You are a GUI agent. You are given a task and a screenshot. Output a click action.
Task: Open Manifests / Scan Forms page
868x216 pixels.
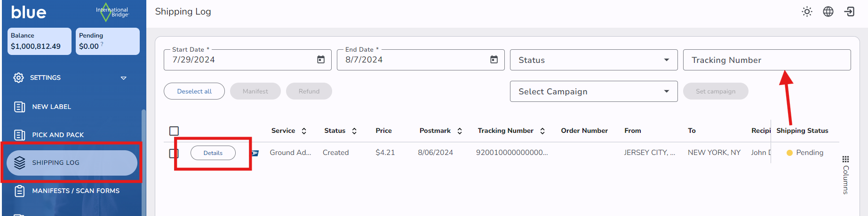(x=75, y=191)
